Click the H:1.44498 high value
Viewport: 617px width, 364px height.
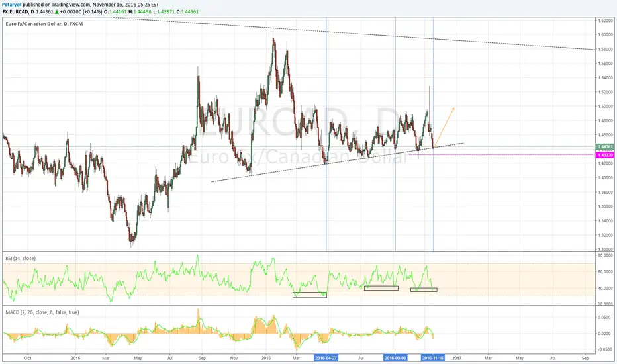pyautogui.click(x=140, y=12)
